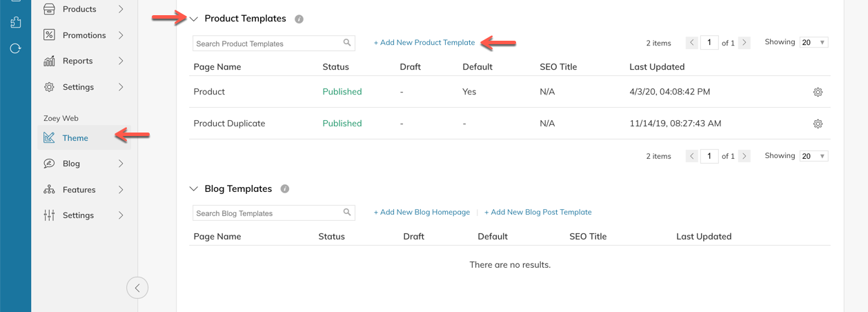The image size is (868, 312).
Task: Open gear settings for Product template
Action: (818, 92)
